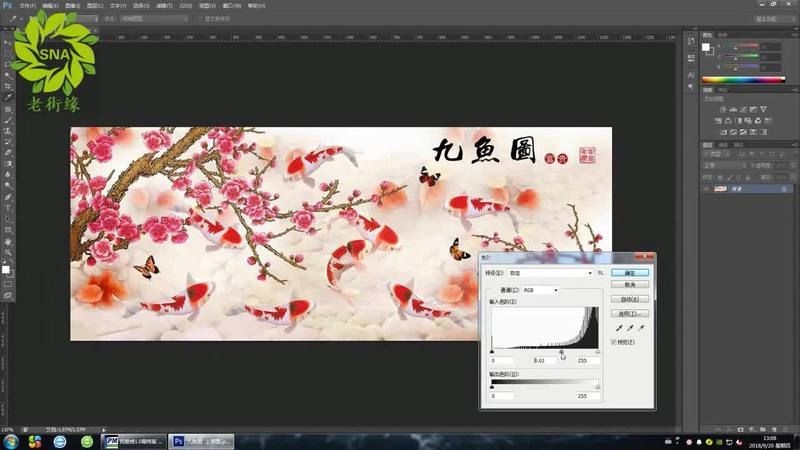Click the Photoshop button in the taskbar

201,441
